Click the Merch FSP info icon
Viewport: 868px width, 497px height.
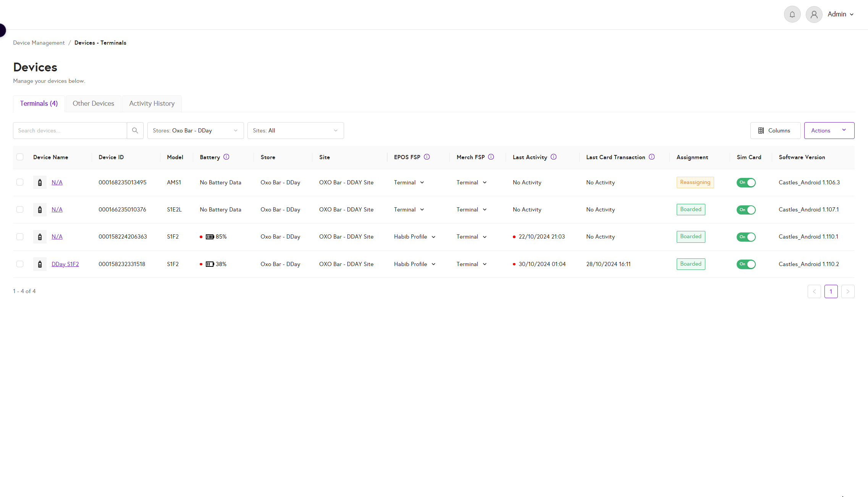click(x=491, y=157)
